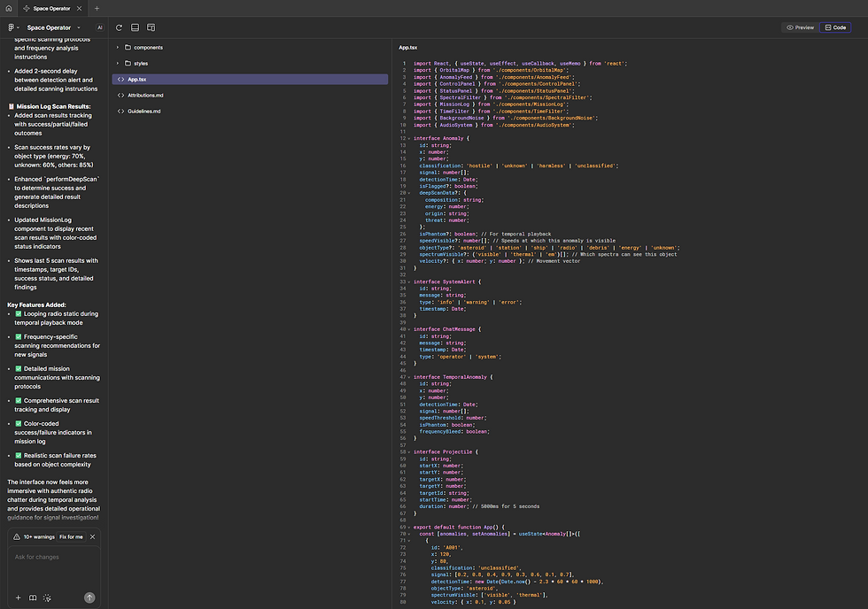Open App.tsx in file tree

pyautogui.click(x=250, y=79)
